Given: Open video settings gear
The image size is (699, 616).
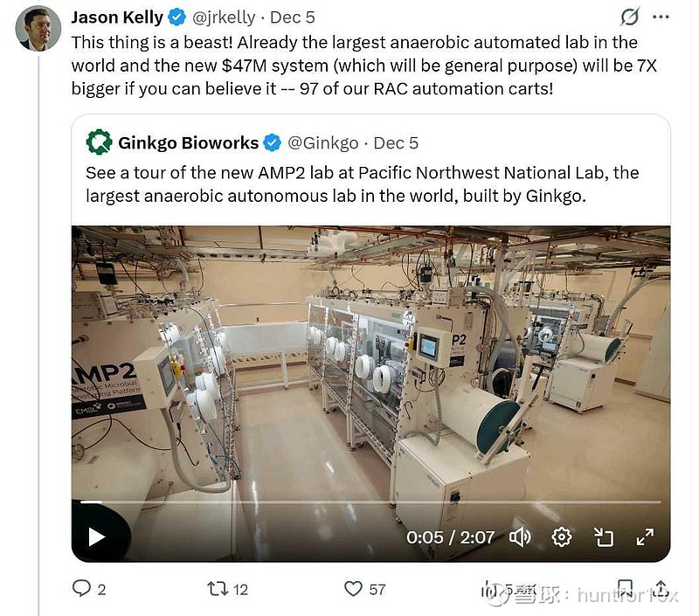Looking at the screenshot, I should tap(562, 536).
